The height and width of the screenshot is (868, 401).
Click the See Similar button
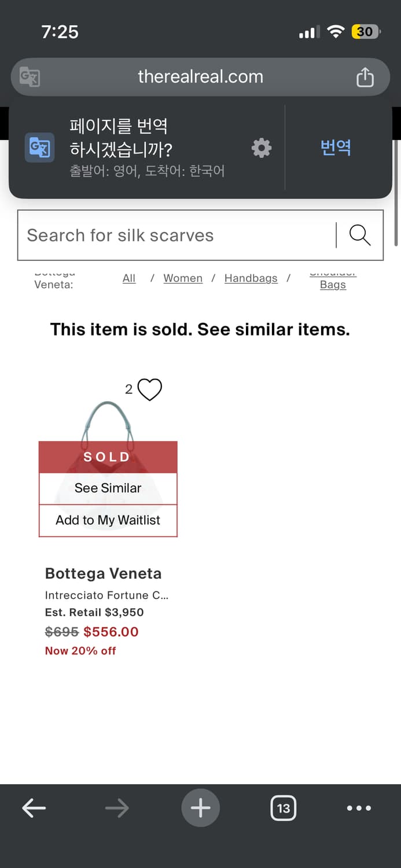(x=108, y=488)
